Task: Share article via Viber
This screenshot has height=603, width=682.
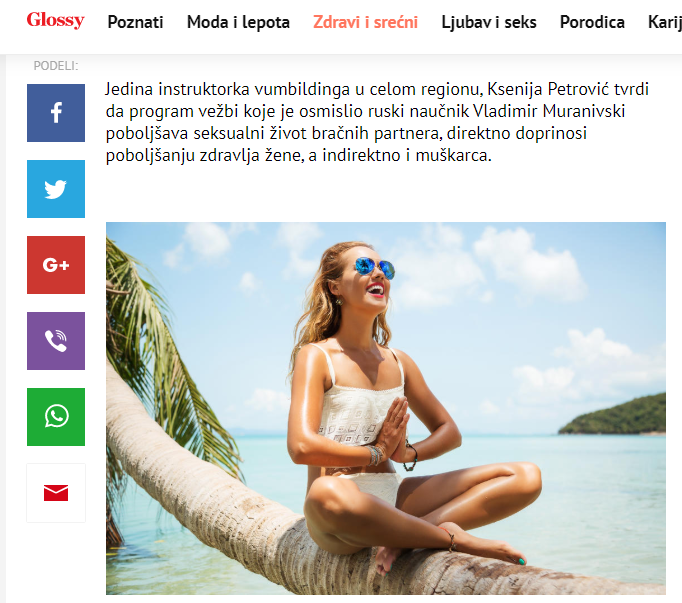Action: coord(56,341)
